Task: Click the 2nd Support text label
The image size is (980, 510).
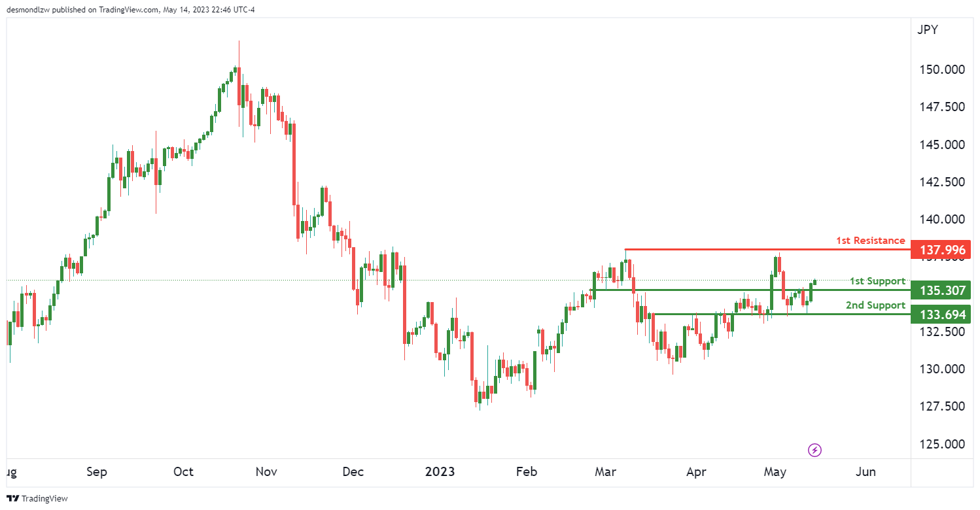Action: point(875,305)
